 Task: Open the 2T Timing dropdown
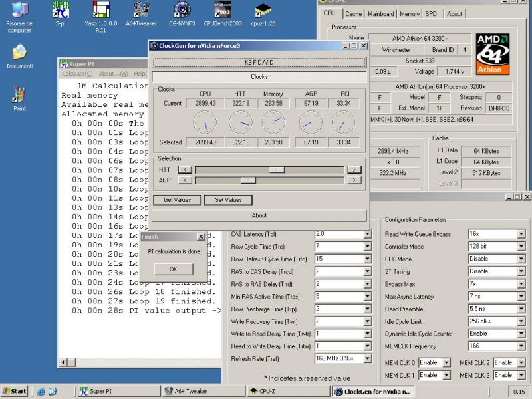coord(521,271)
